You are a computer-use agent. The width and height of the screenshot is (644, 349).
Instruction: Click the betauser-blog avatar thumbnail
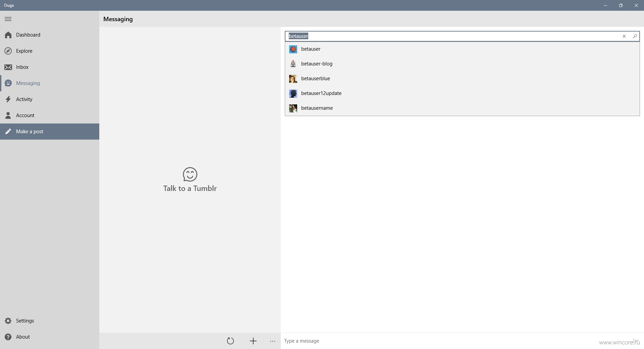tap(293, 64)
